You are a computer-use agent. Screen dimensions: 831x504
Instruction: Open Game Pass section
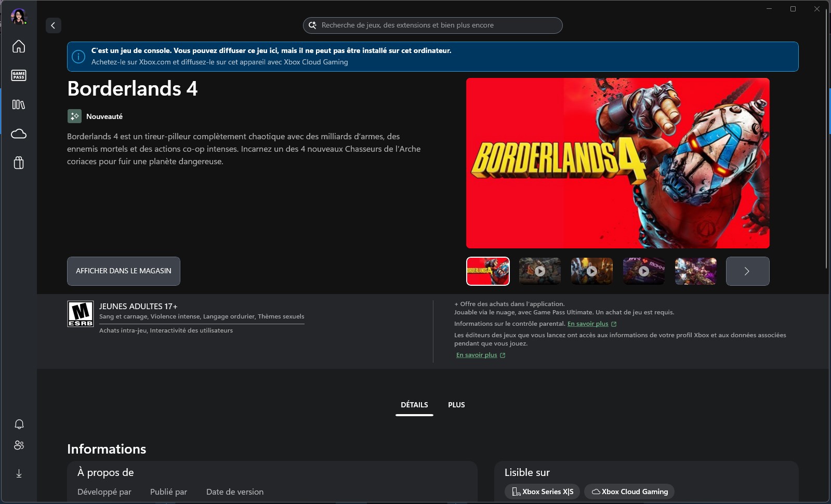pos(19,75)
